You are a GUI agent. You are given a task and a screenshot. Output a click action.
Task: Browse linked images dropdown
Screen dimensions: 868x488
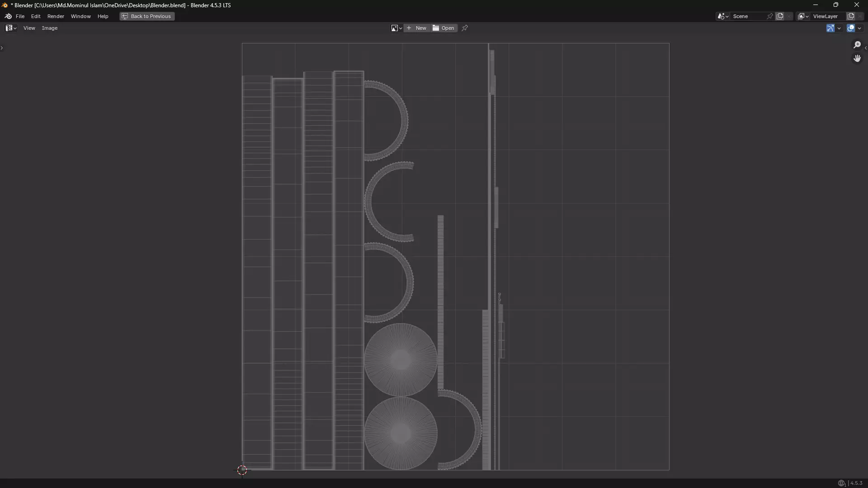(396, 28)
